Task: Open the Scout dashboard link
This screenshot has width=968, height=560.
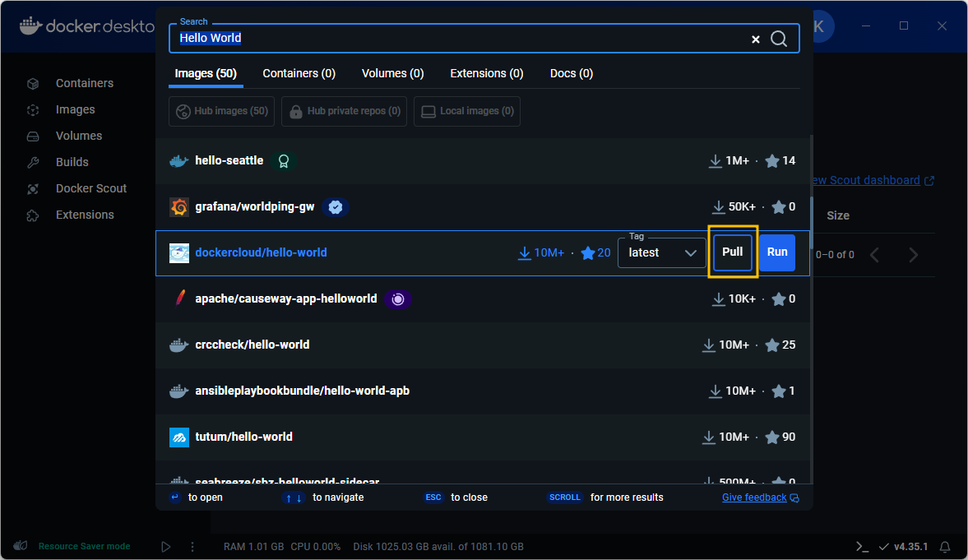Action: pos(873,180)
